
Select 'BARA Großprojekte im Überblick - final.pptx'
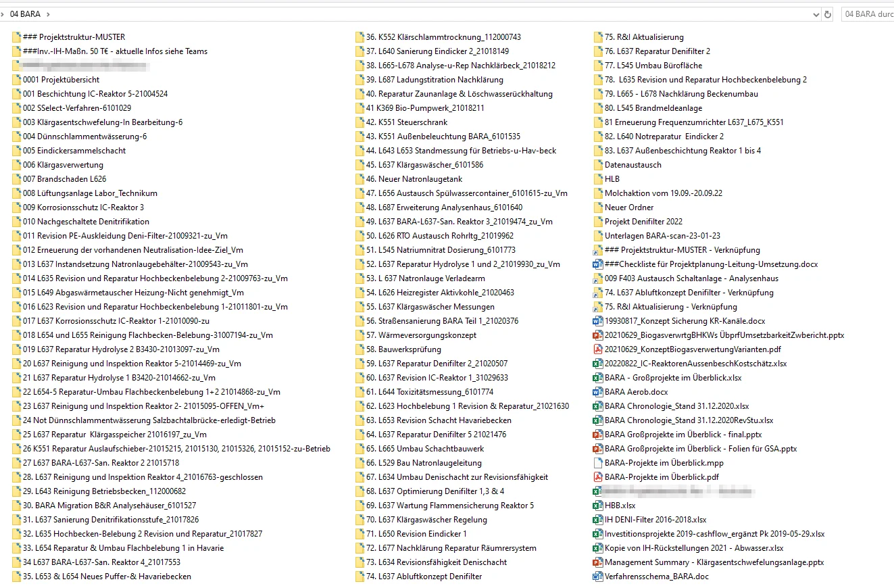[x=683, y=435]
